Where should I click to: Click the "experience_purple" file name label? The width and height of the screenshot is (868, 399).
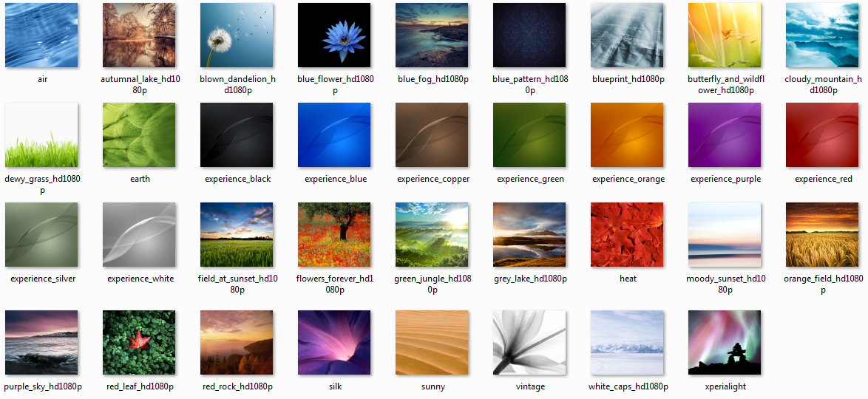[726, 179]
